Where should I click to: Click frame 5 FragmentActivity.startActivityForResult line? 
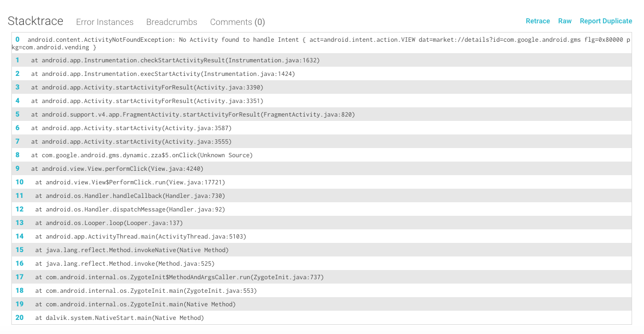[192, 114]
